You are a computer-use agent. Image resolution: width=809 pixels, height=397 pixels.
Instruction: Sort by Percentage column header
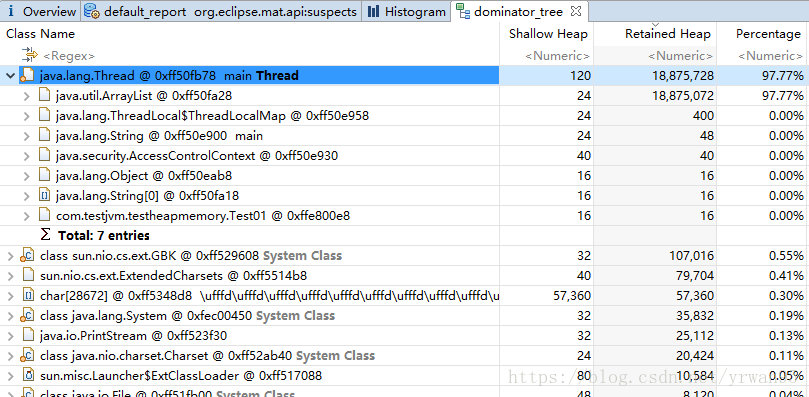coord(768,34)
